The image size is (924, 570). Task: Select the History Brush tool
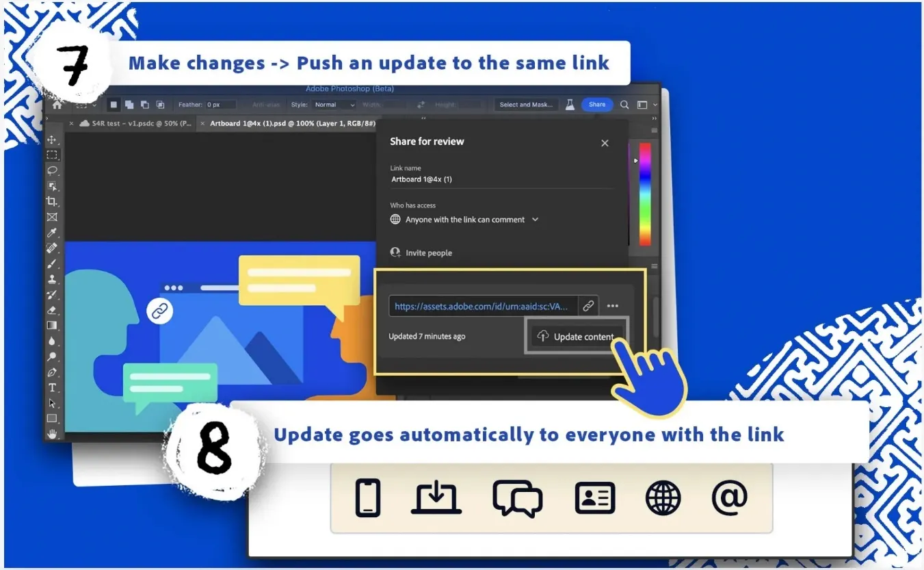(x=52, y=295)
